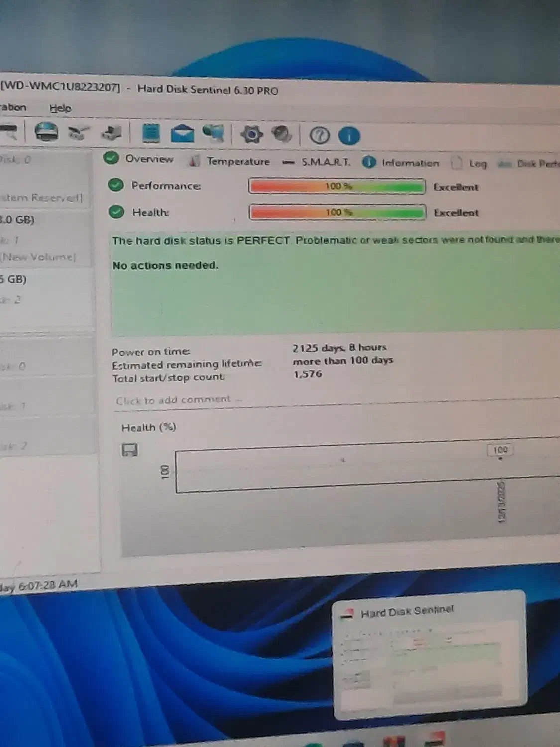Click the save floppy icon beside health graph
Viewport: 560px width, 747px height.
tap(130, 450)
